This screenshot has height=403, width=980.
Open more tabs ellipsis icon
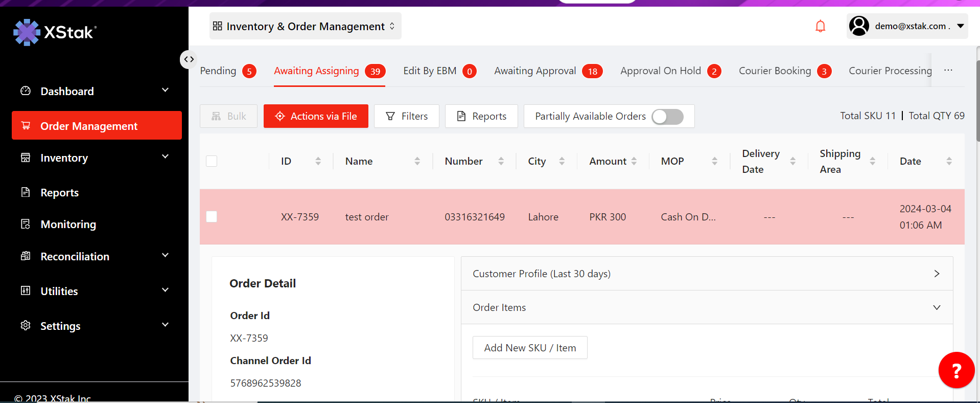pyautogui.click(x=948, y=71)
